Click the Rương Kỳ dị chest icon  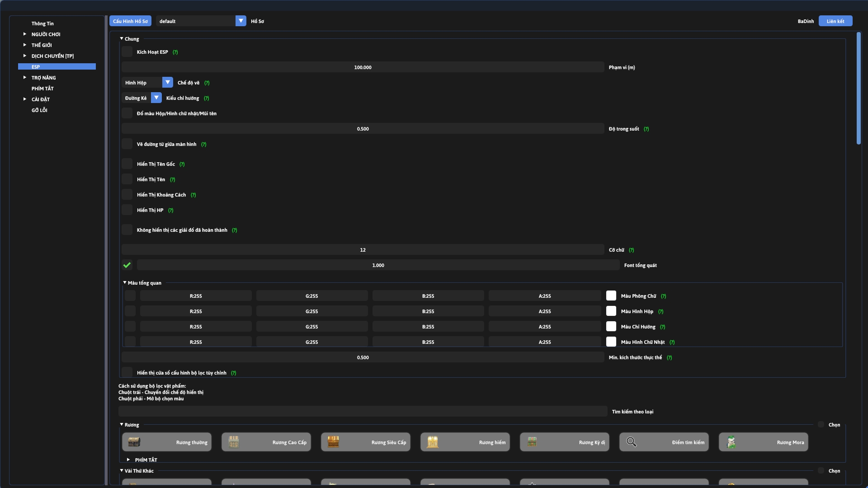[x=532, y=442]
